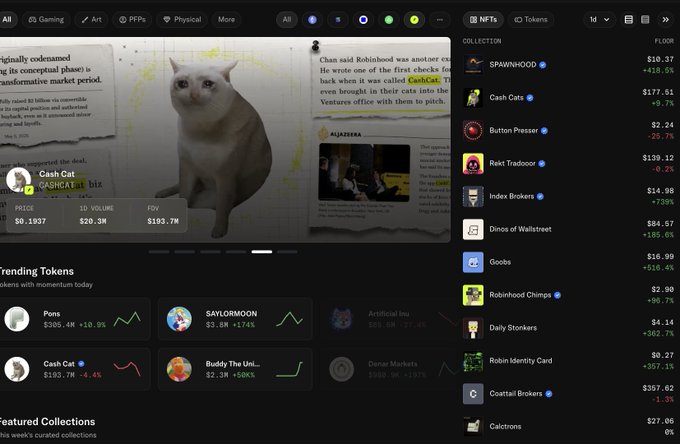Image resolution: width=680 pixels, height=444 pixels.
Task: Select the Robinhood Chimps row
Action: 568,295
